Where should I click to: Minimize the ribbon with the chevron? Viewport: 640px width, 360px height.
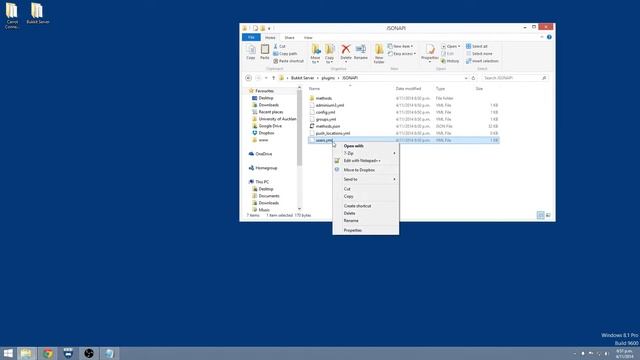(542, 37)
